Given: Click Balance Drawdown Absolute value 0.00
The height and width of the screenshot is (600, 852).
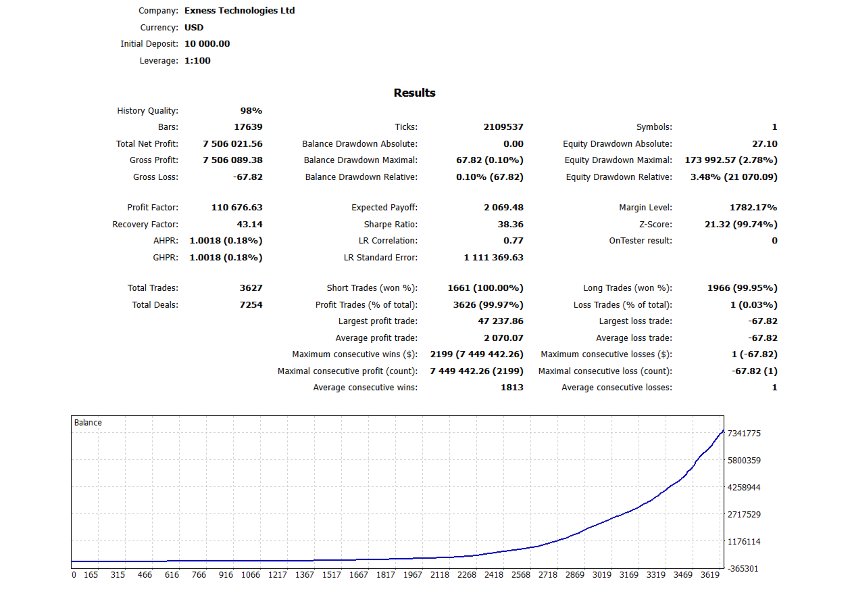Looking at the screenshot, I should click(x=513, y=143).
